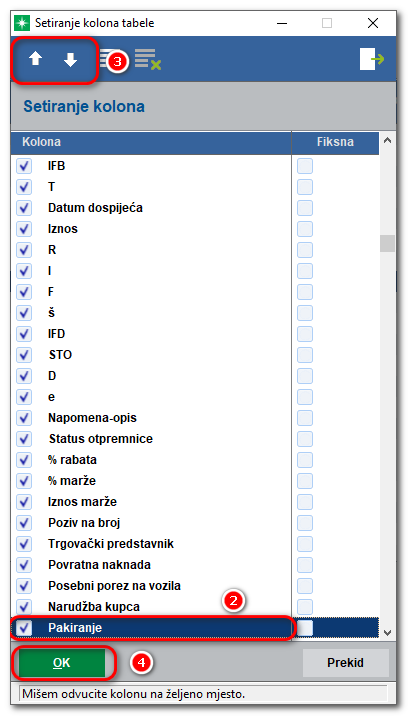This screenshot has height=716, width=408.
Task: Move selected column down with arrow
Action: pos(70,60)
